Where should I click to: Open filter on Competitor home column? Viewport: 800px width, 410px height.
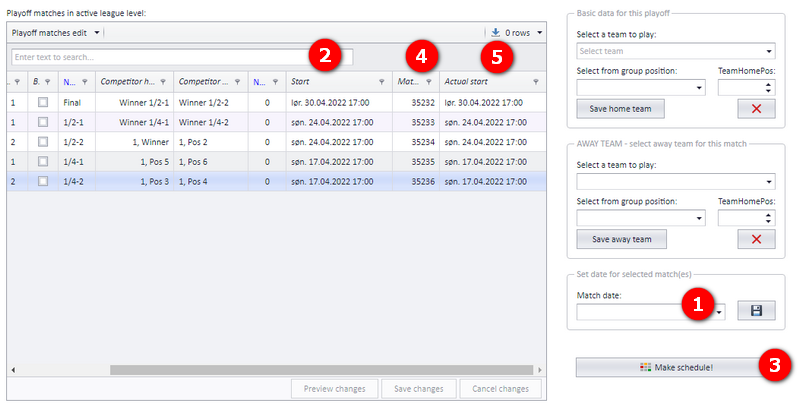click(163, 82)
